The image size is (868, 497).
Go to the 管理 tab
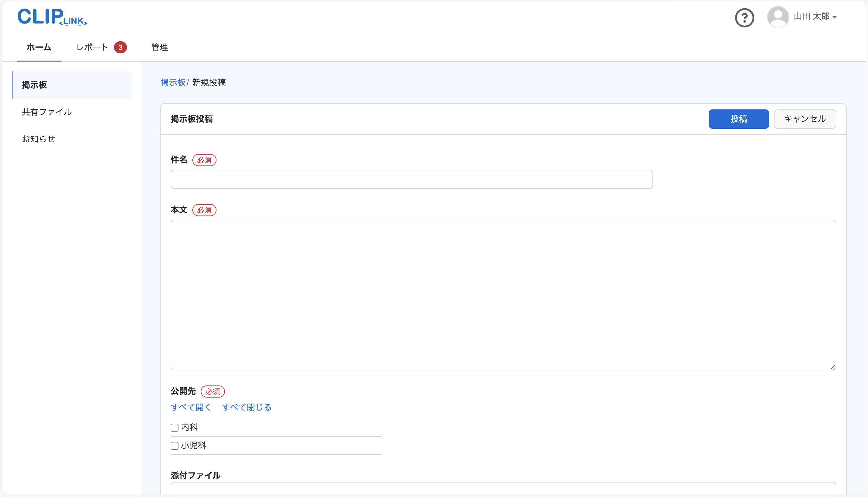(x=159, y=47)
